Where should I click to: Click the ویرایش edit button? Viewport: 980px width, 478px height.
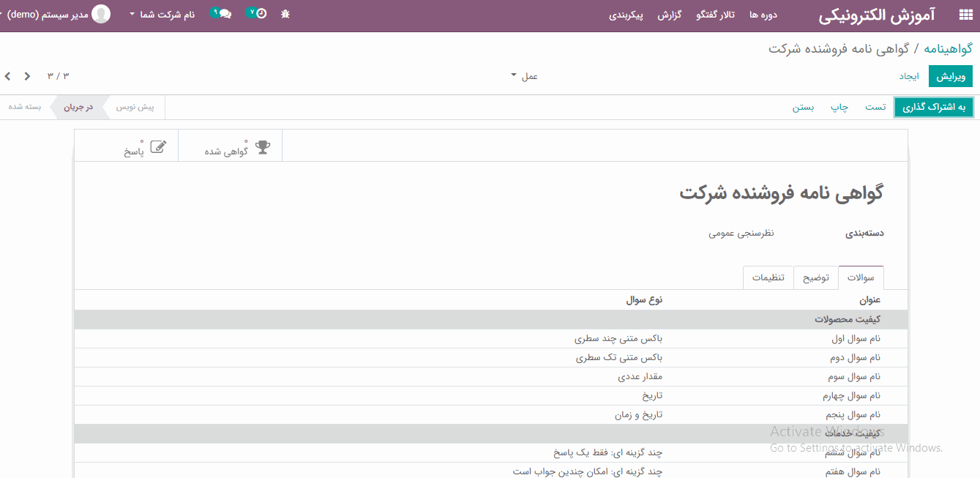pos(951,76)
